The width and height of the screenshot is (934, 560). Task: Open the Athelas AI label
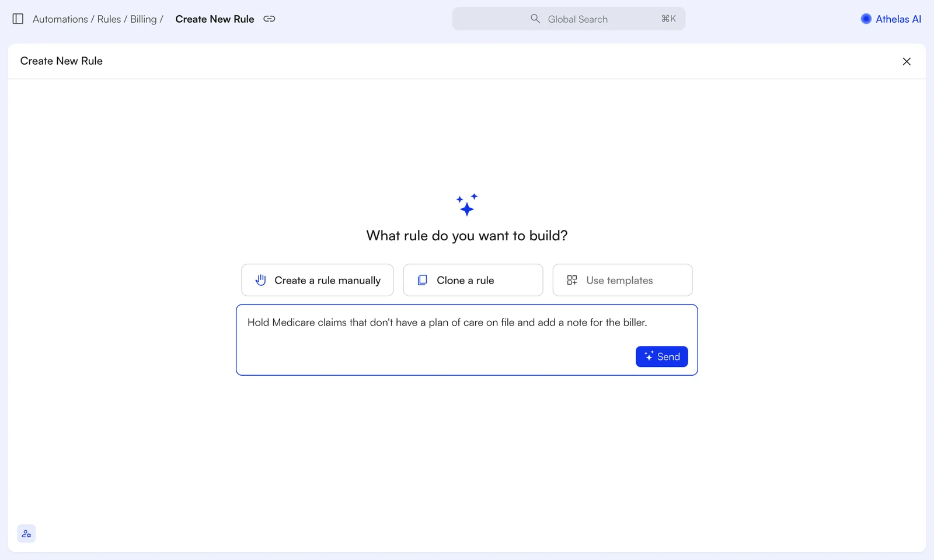pyautogui.click(x=898, y=19)
